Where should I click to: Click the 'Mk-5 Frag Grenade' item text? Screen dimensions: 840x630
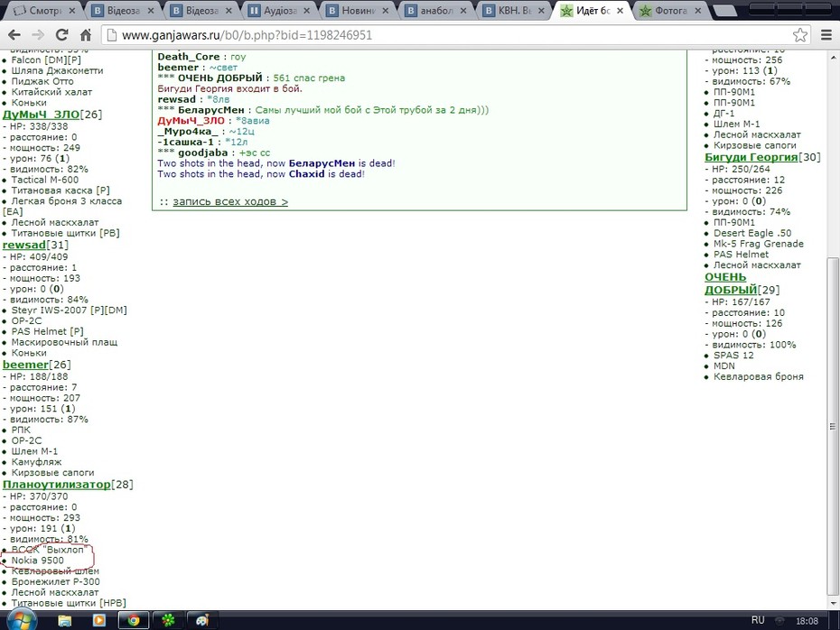pyautogui.click(x=759, y=244)
